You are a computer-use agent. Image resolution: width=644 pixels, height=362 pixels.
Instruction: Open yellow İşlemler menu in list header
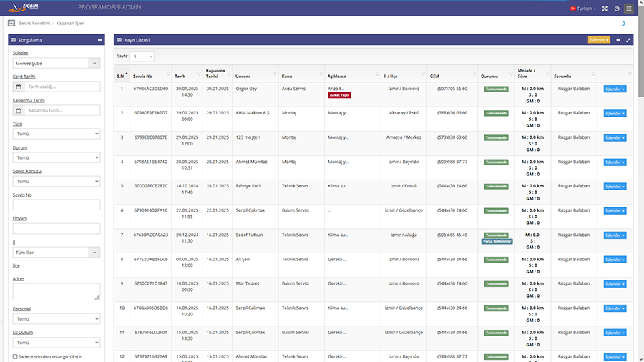[598, 40]
